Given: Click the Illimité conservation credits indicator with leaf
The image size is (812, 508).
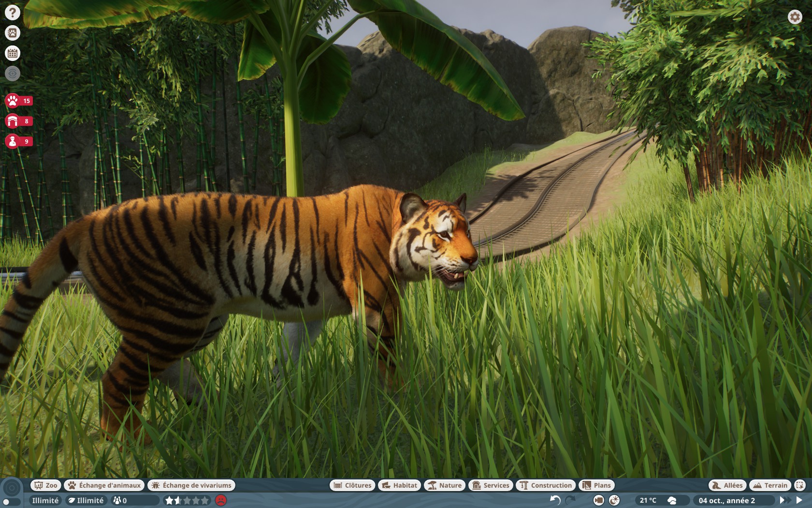Looking at the screenshot, I should tap(86, 500).
